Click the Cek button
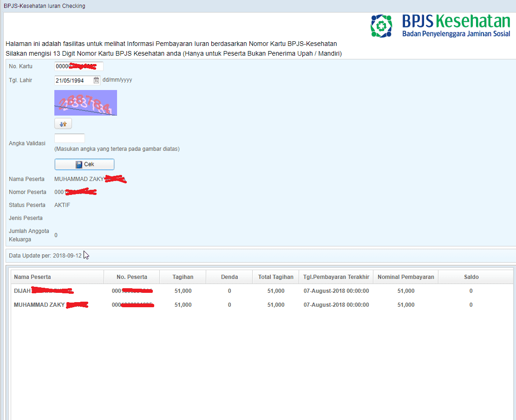Viewport: 516px width, 420px height. (x=84, y=164)
